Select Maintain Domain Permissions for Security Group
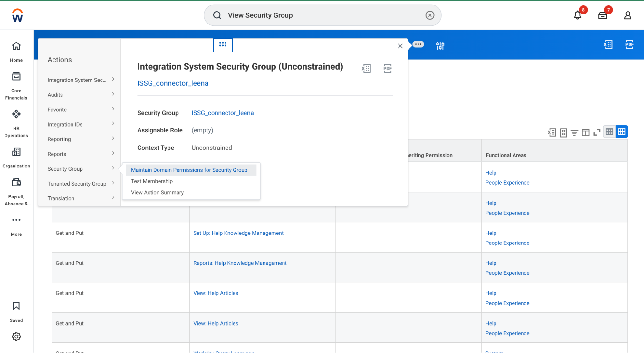 coord(189,170)
